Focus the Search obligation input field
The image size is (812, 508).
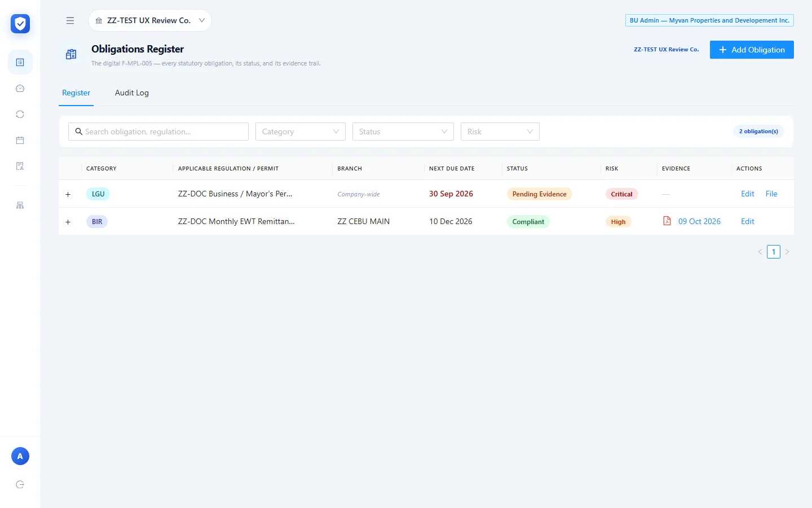click(158, 132)
